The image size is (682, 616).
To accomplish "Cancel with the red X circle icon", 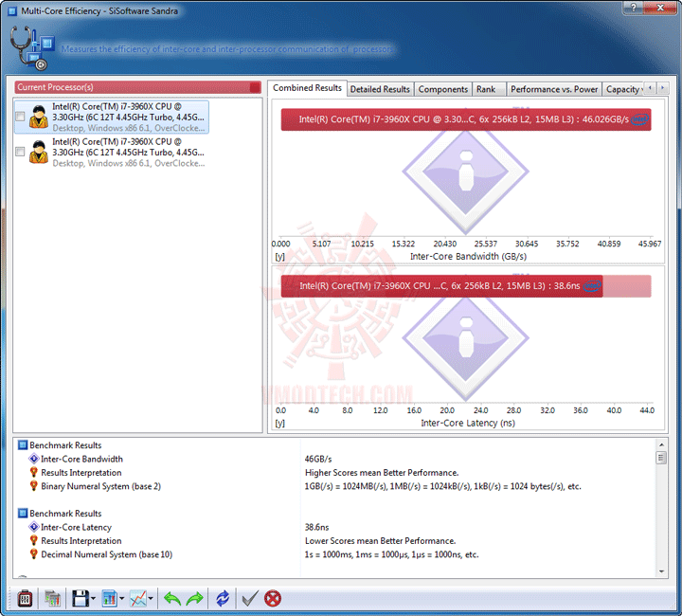I will (x=273, y=599).
